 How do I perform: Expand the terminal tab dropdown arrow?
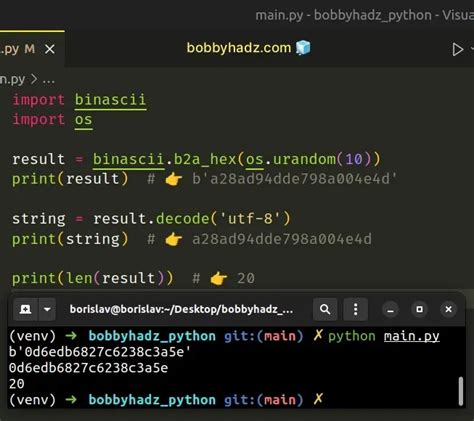point(47,309)
